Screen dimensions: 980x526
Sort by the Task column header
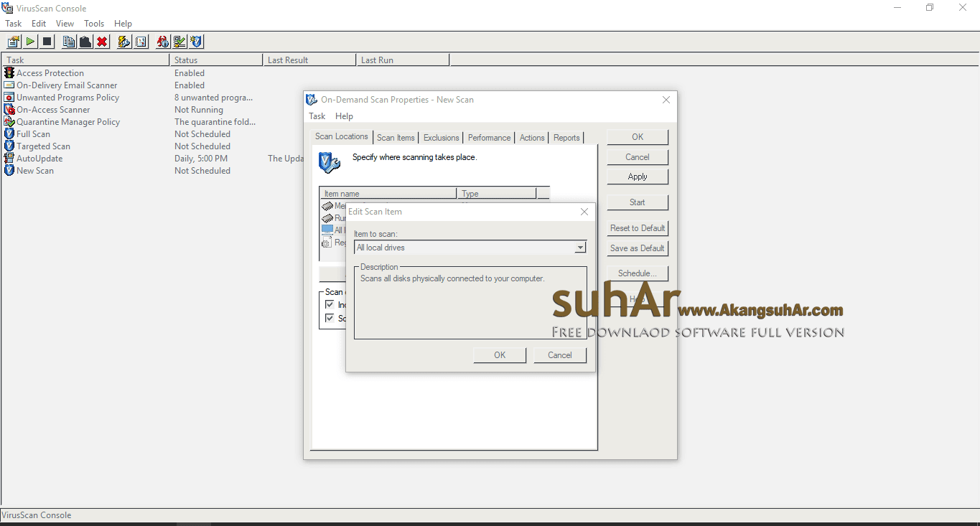(x=85, y=60)
